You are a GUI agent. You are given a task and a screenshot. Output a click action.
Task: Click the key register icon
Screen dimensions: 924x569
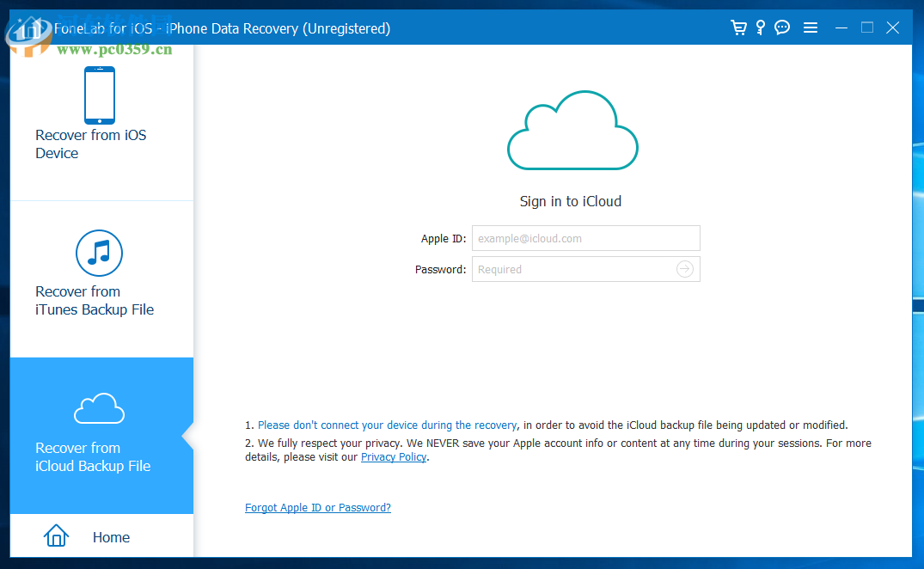tap(760, 28)
